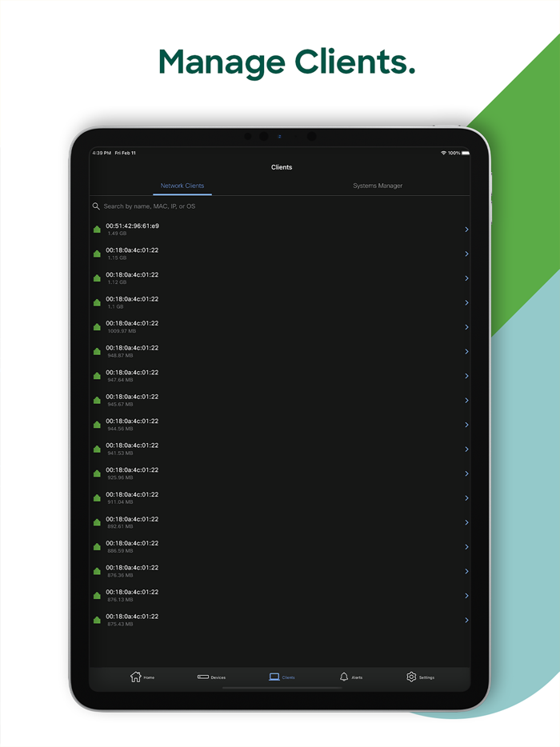Click the battery icon in the status bar
Screen dimensions: 560x747
tap(466, 153)
